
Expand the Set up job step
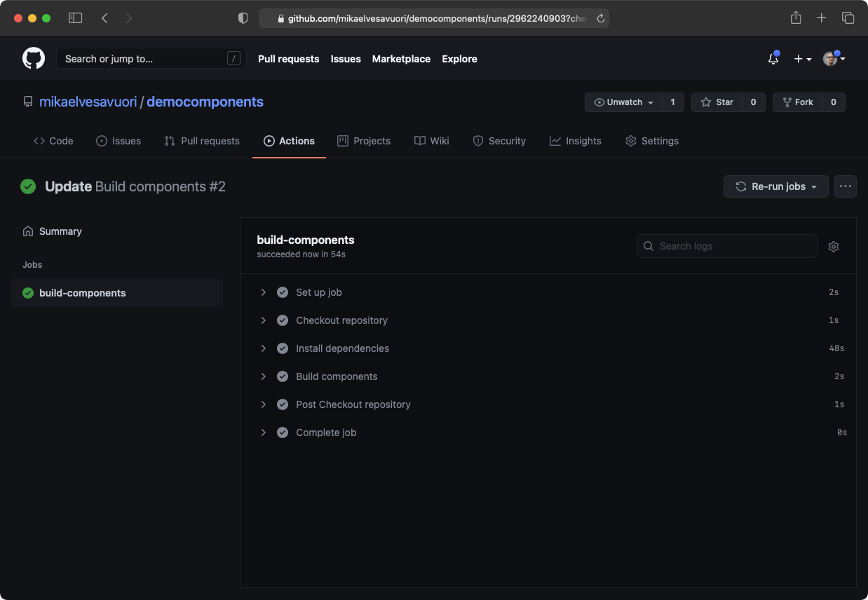[264, 292]
